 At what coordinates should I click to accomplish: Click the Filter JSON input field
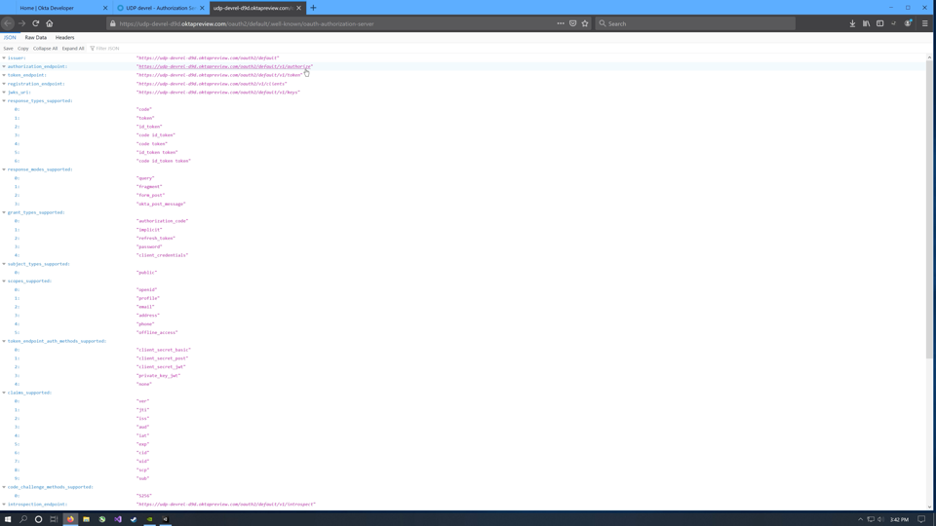pyautogui.click(x=108, y=48)
